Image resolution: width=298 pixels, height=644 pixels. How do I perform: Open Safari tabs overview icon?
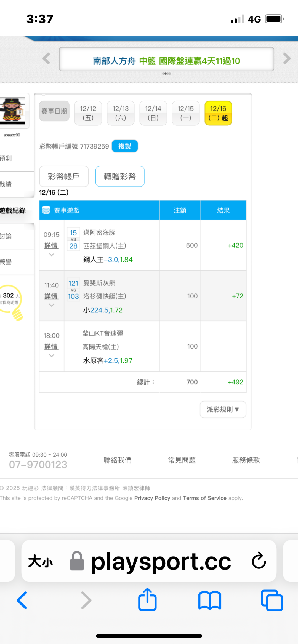coord(272,600)
